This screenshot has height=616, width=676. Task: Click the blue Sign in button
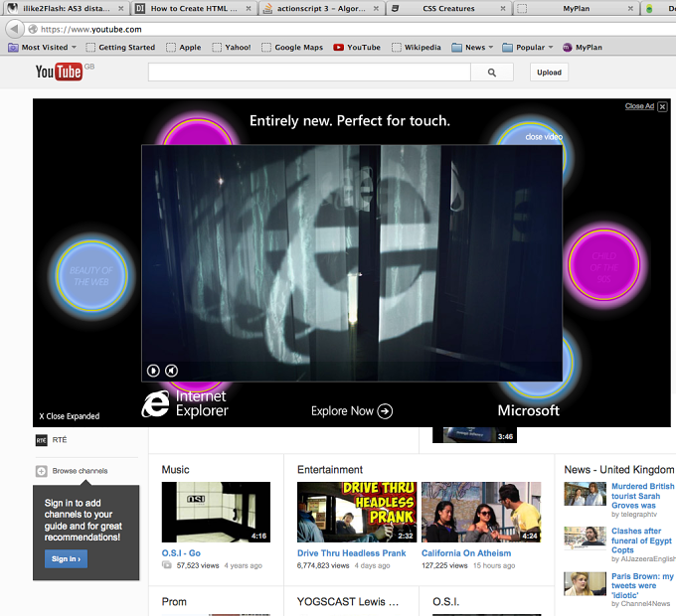pos(66,559)
